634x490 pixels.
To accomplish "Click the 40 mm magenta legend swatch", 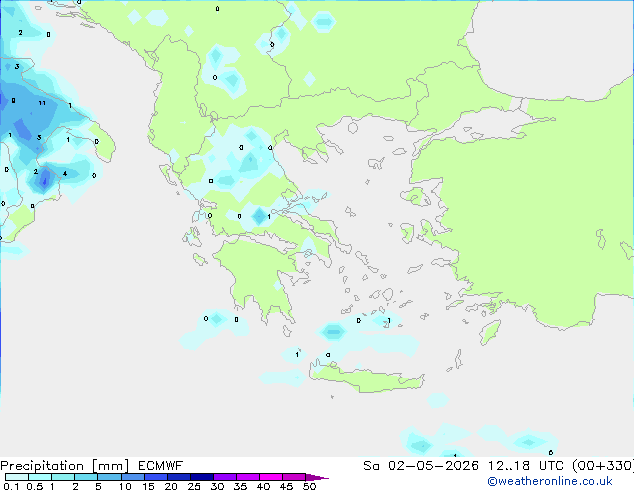I will [271, 477].
